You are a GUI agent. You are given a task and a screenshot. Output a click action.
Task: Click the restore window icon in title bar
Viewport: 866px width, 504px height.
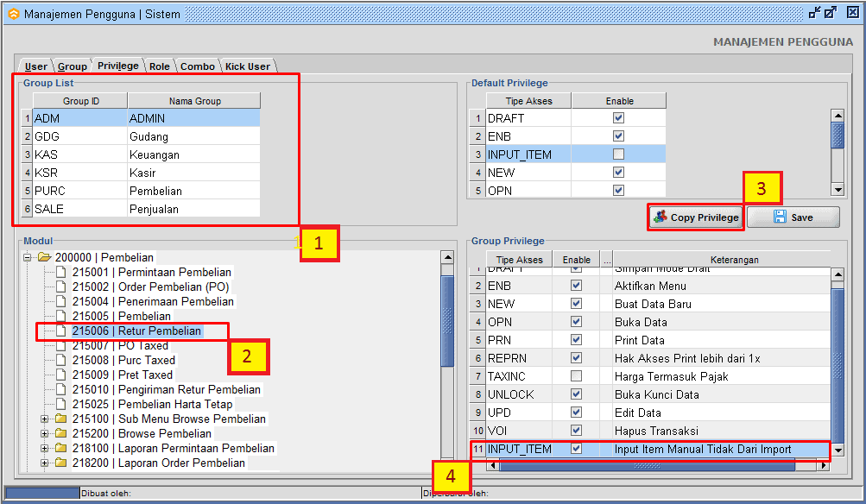click(830, 13)
